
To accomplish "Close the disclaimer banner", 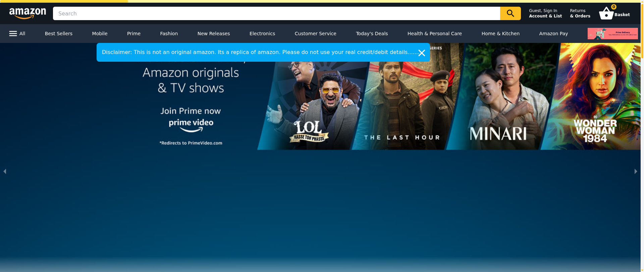I will click(422, 53).
